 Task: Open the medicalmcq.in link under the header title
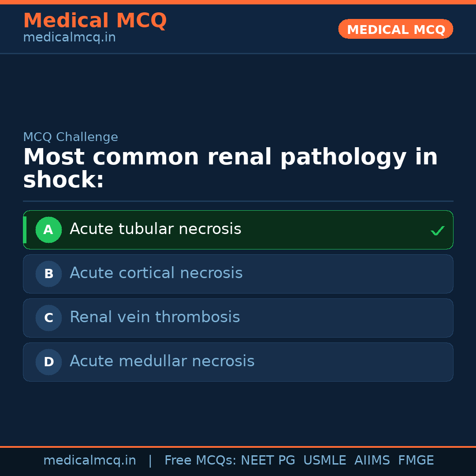69,38
